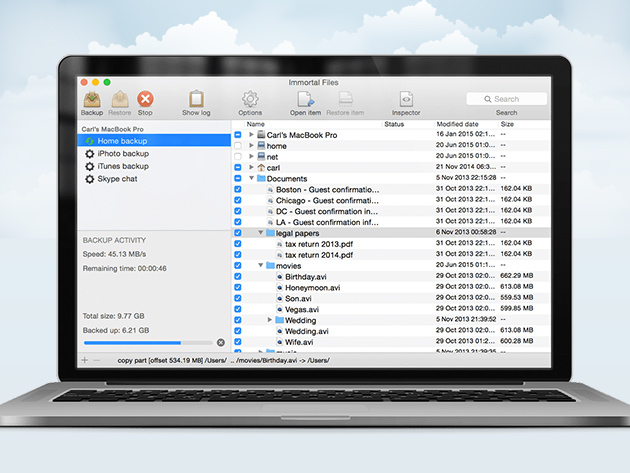The image size is (630, 473).
Task: Add a new backup with the plus icon
Action: pyautogui.click(x=84, y=360)
